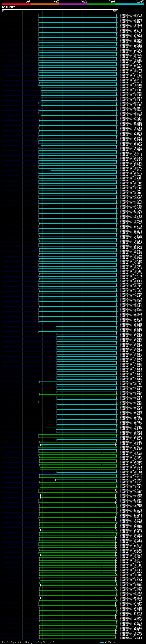146x644 pixels.
Task: Open hit UniRef100_Q2V9C6
Action: 131,50
